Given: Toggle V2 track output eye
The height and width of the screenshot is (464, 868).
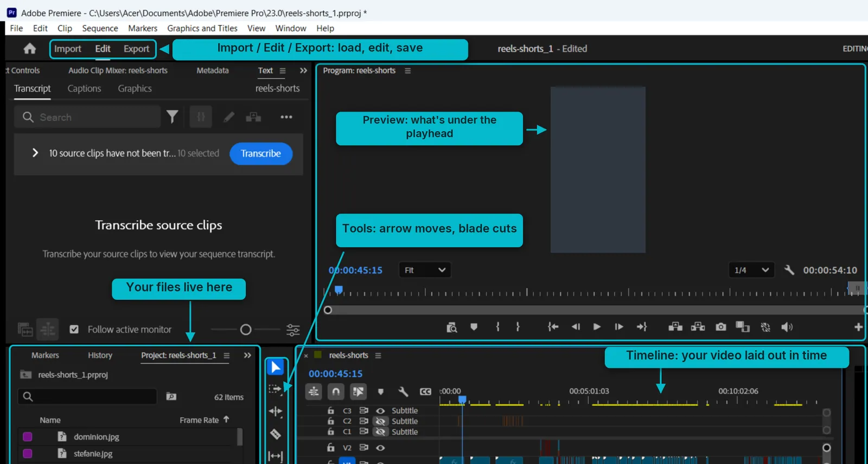Looking at the screenshot, I should pyautogui.click(x=380, y=448).
